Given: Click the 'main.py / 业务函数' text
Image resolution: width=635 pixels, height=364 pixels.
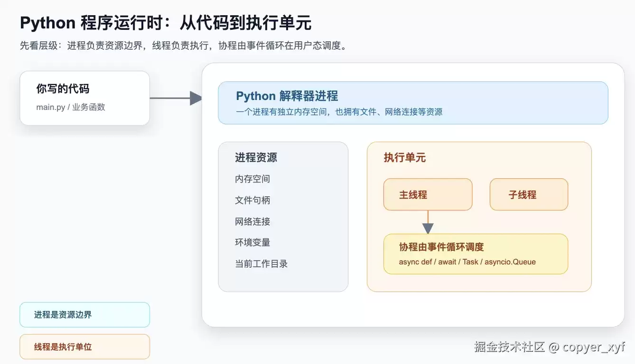Looking at the screenshot, I should (x=71, y=107).
